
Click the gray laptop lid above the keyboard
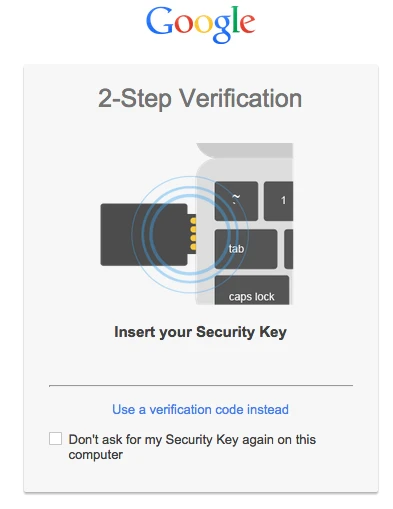point(245,150)
